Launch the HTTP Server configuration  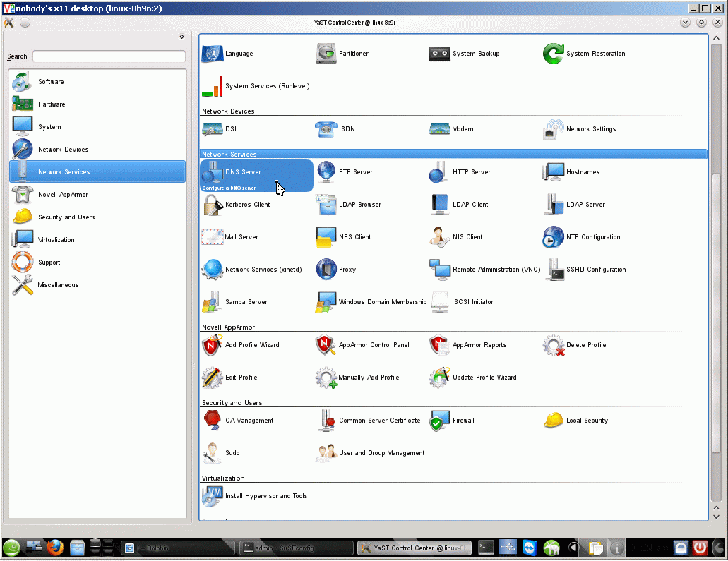(460, 172)
